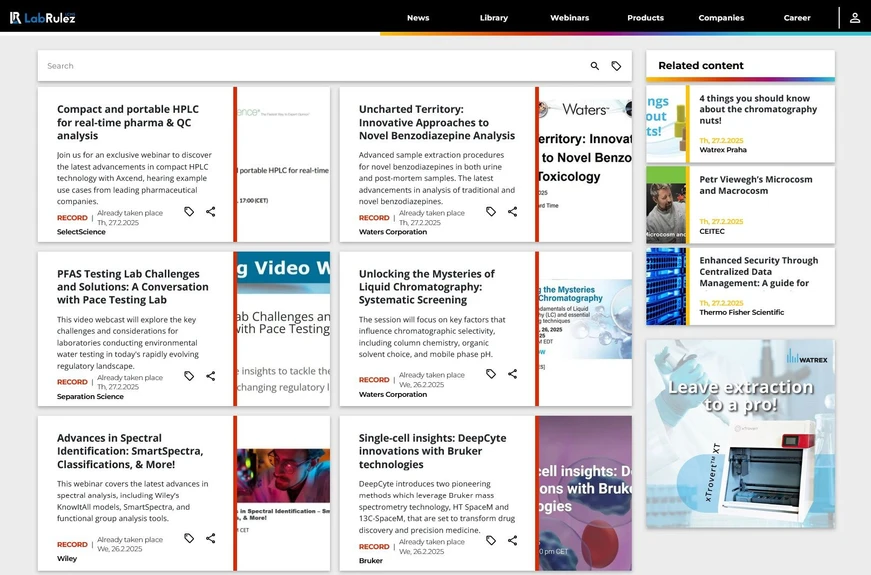Click CEITEC publisher name
Screen dimensions: 871x575
tap(712, 231)
